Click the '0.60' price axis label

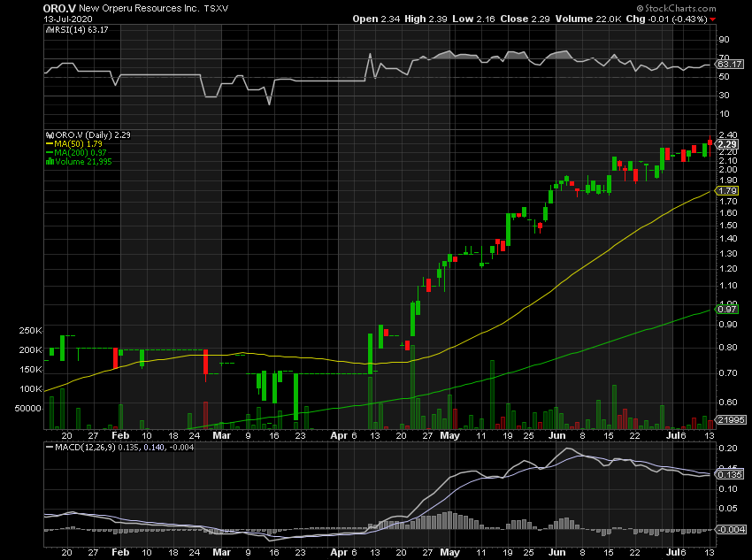pos(728,403)
